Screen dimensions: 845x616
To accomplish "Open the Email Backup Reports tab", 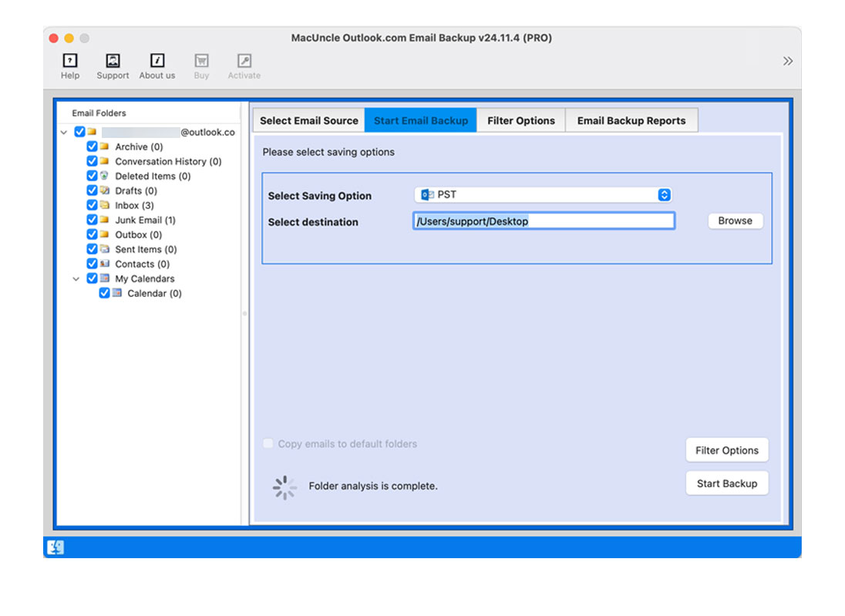I will (x=631, y=121).
